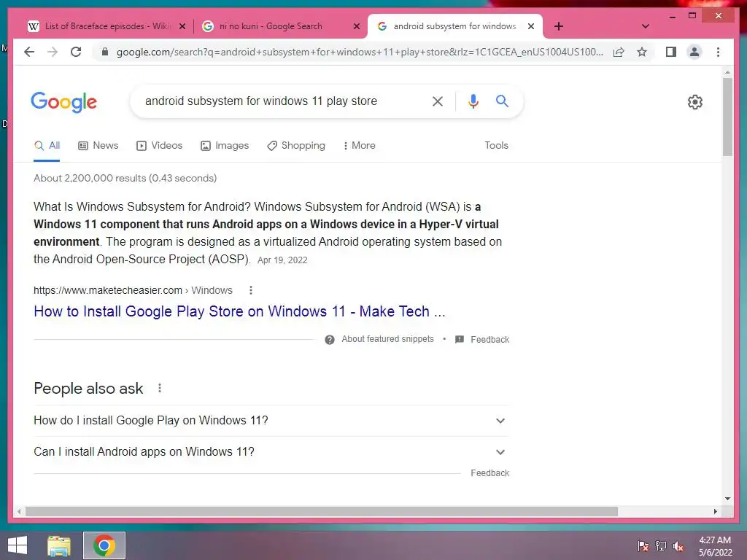Clear the Google search box text
This screenshot has height=560, width=747.
(x=438, y=101)
